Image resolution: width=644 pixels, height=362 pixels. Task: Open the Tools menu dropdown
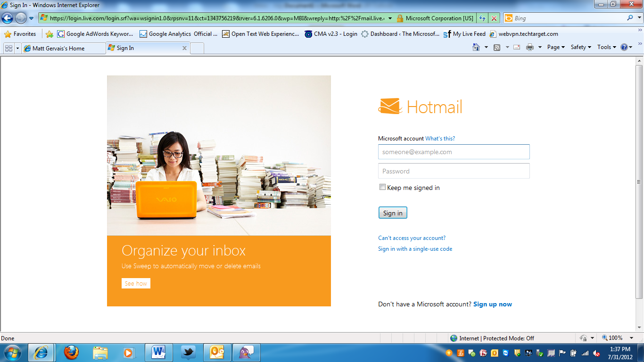coord(607,47)
